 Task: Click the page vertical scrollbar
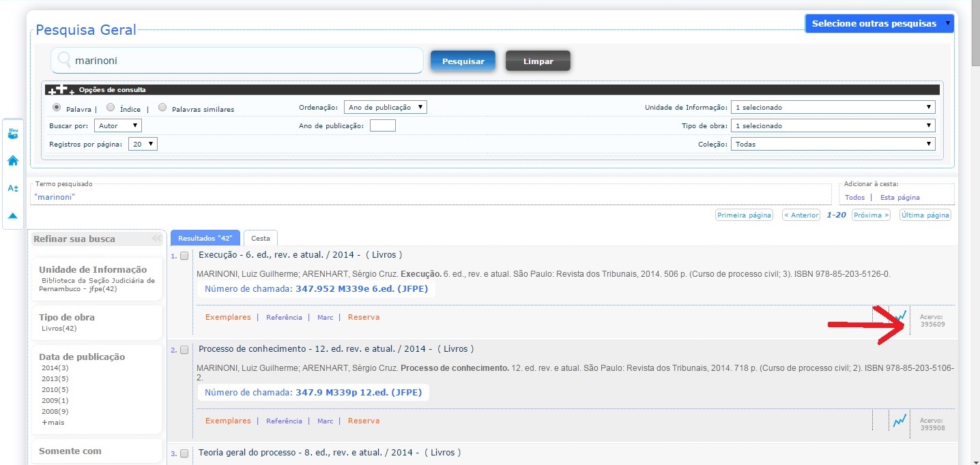[x=975, y=205]
